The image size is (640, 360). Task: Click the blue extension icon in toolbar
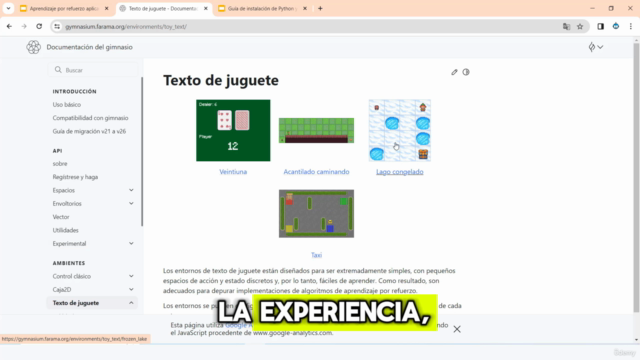616,27
